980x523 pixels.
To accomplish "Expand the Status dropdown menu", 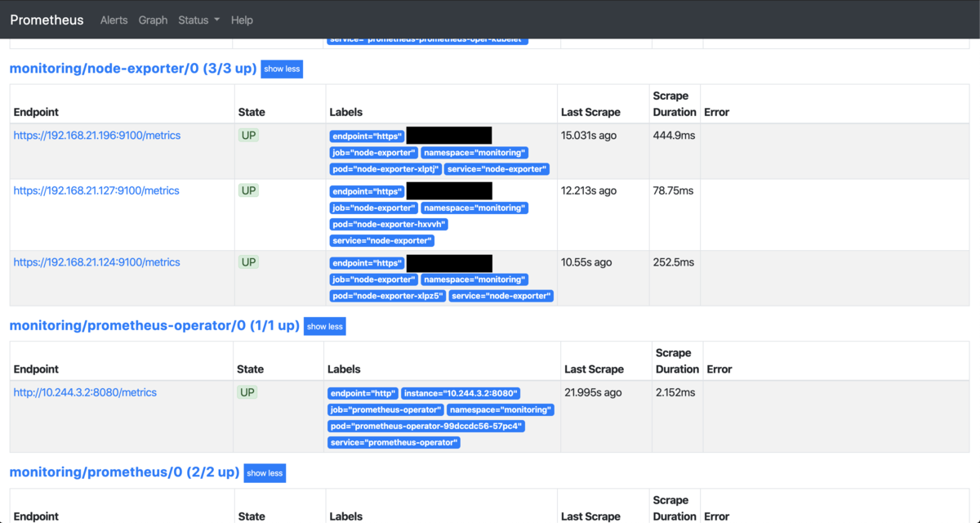I will pos(198,20).
